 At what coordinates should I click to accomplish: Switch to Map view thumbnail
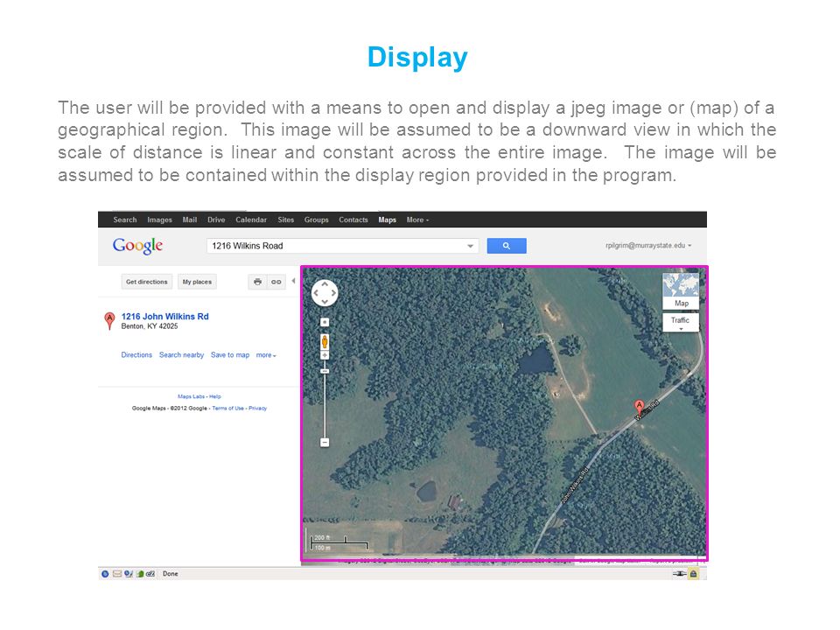(681, 290)
